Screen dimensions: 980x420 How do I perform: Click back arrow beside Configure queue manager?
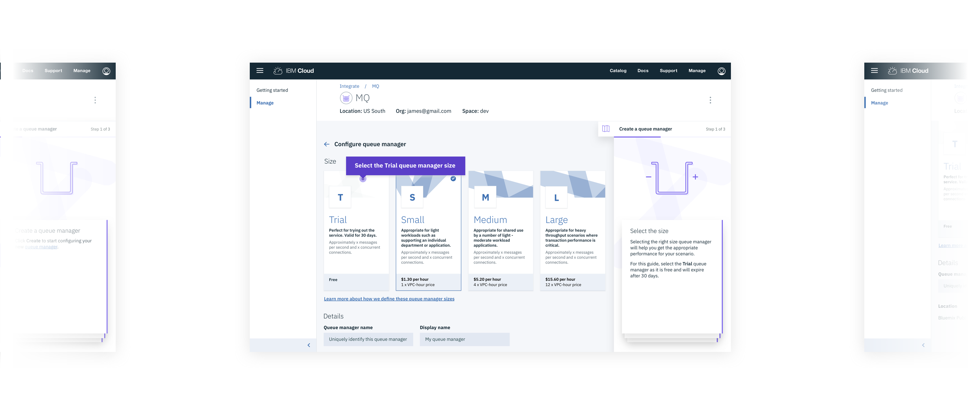326,144
